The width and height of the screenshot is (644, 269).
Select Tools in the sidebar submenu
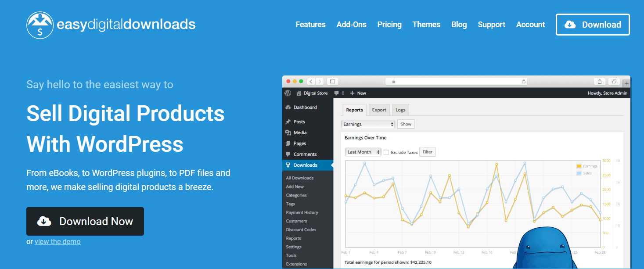(x=291, y=255)
